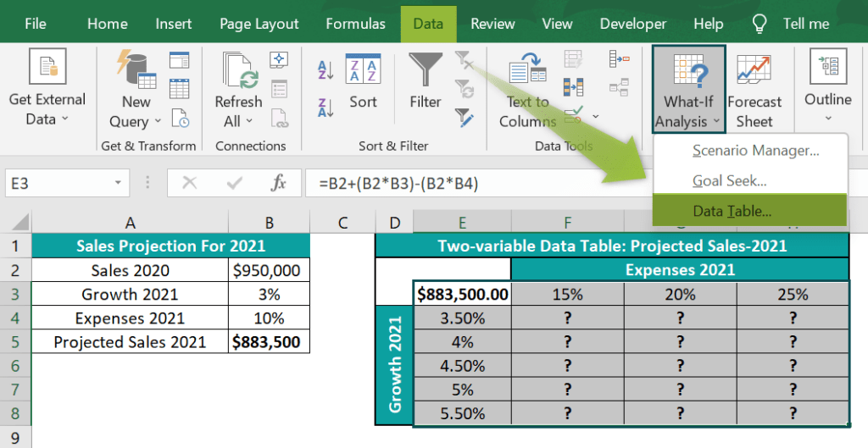Select the 10% expenses cell in column B

click(269, 318)
